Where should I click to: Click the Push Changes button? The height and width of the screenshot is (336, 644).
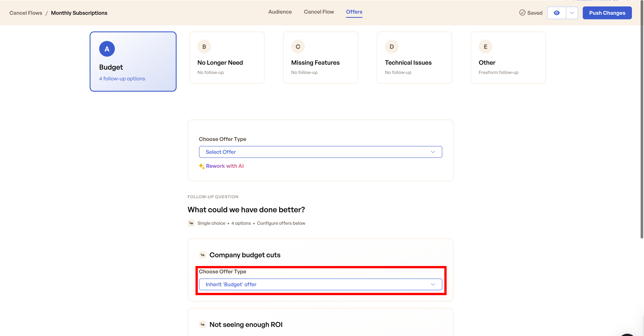point(607,13)
